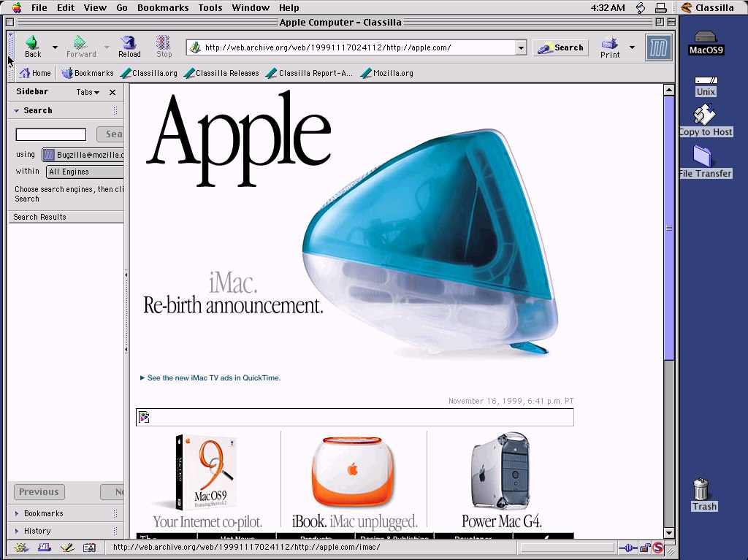This screenshot has height=560, width=748.
Task: Go back with the Back button
Action: click(32, 47)
